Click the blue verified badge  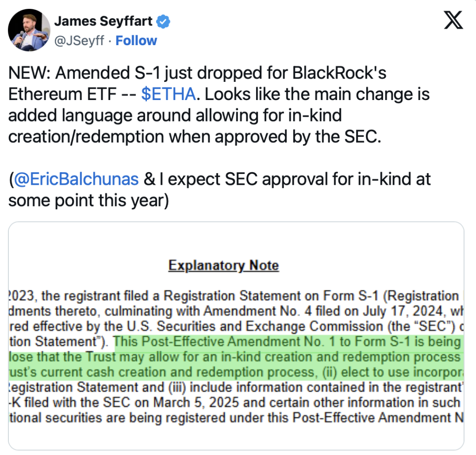[163, 21]
